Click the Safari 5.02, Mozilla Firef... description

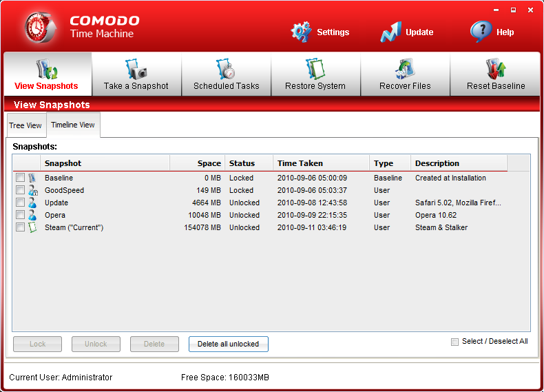coord(458,203)
